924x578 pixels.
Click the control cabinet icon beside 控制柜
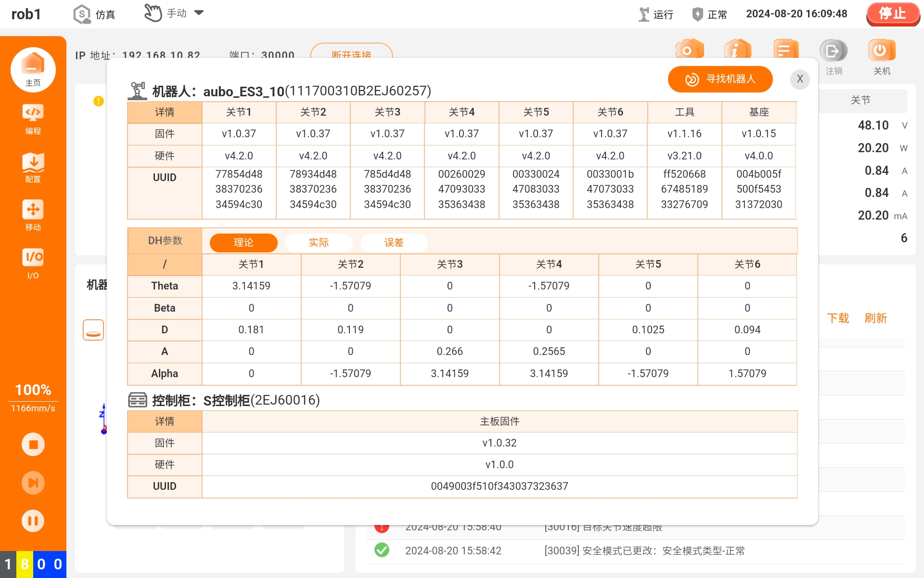click(138, 400)
